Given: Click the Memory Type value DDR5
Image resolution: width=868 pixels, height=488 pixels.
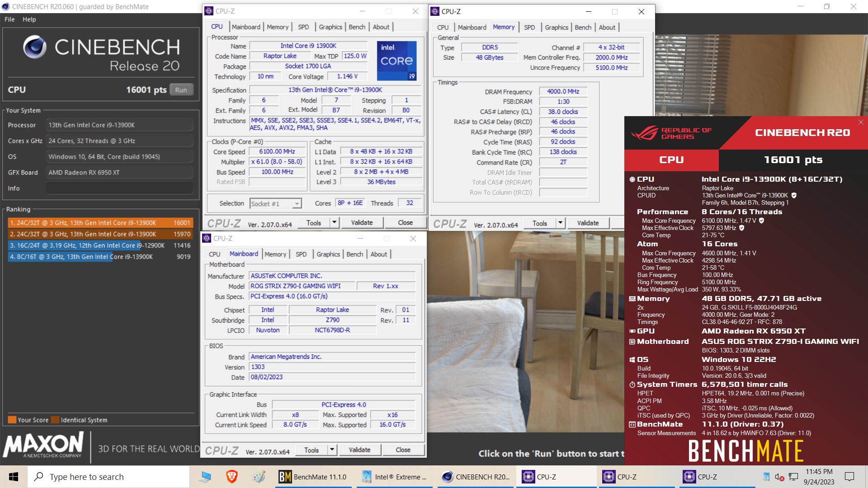Looking at the screenshot, I should coord(490,47).
